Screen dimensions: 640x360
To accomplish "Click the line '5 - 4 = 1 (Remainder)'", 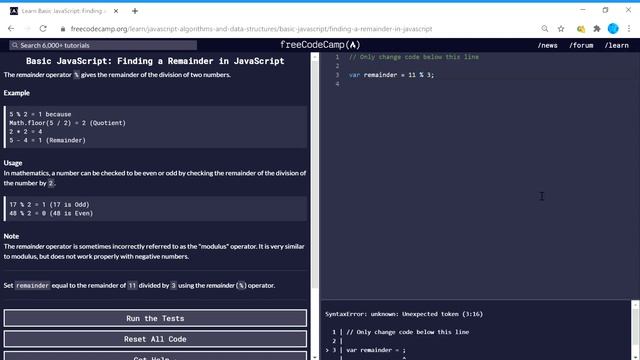I will (x=48, y=140).
